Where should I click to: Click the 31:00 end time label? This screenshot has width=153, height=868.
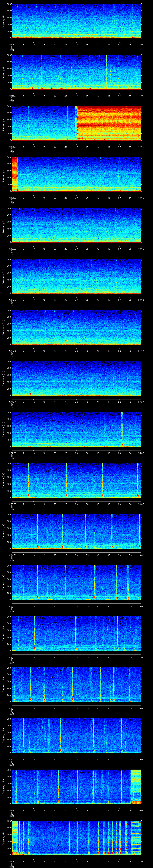[x=141, y=862]
